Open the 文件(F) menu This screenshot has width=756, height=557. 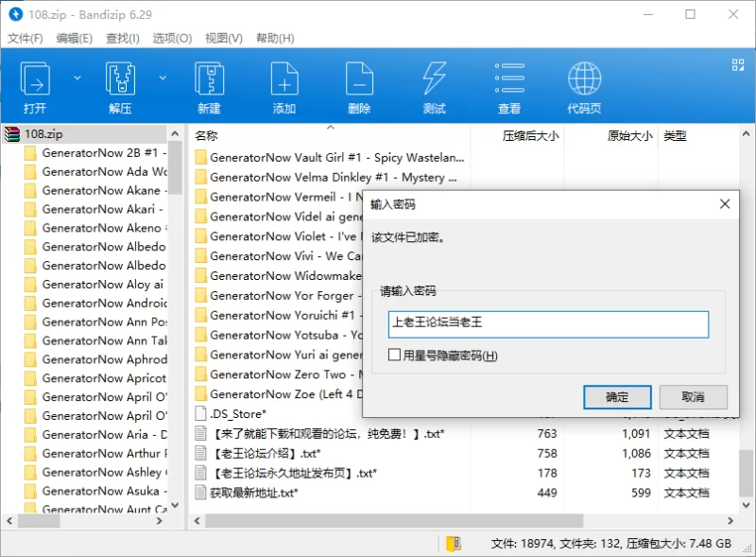pos(26,38)
